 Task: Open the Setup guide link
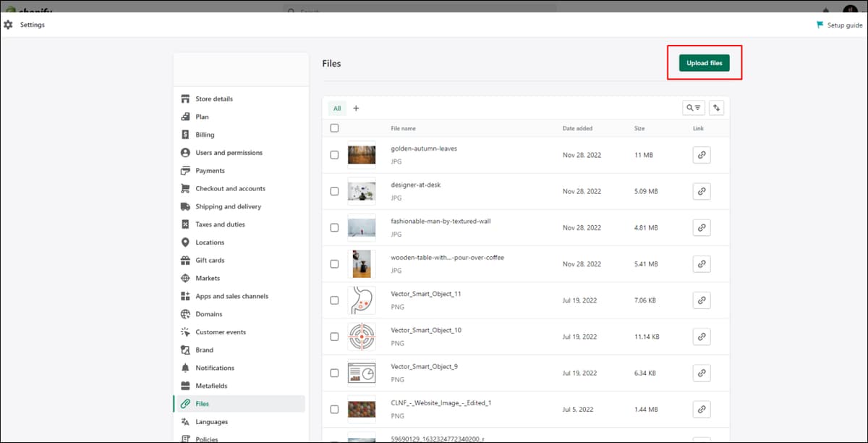(845, 25)
